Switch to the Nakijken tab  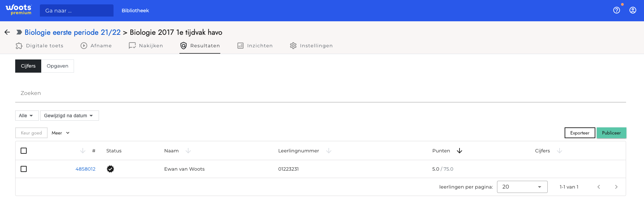click(146, 46)
